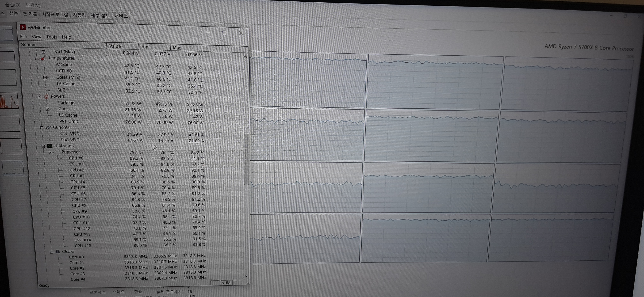Click the HWMonitor lightning title icon
644x297 pixels.
(x=23, y=27)
